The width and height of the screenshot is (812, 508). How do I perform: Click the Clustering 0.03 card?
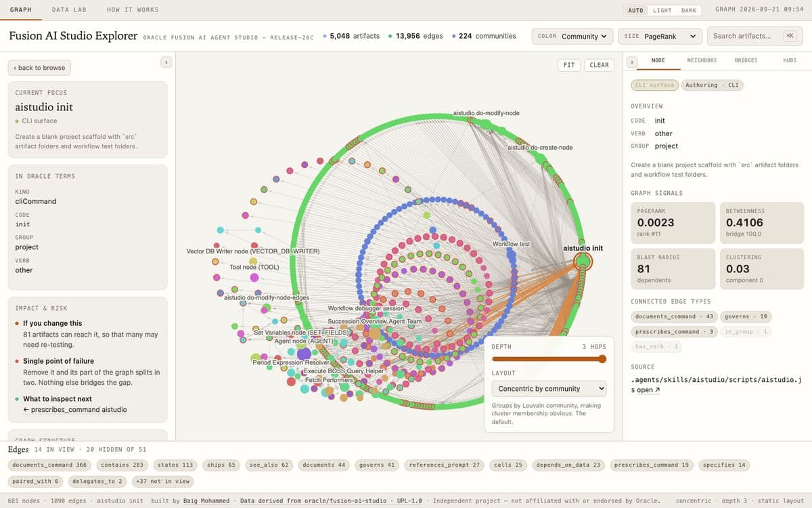pyautogui.click(x=761, y=268)
